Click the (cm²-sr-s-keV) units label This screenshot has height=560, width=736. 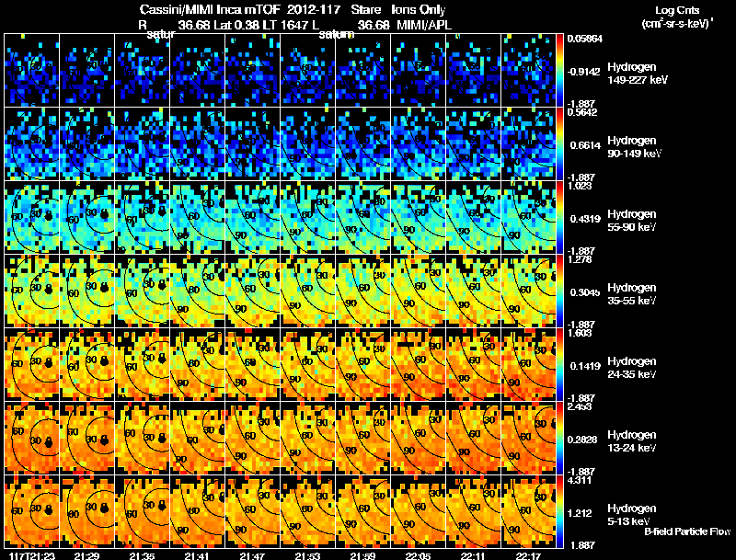(x=678, y=24)
